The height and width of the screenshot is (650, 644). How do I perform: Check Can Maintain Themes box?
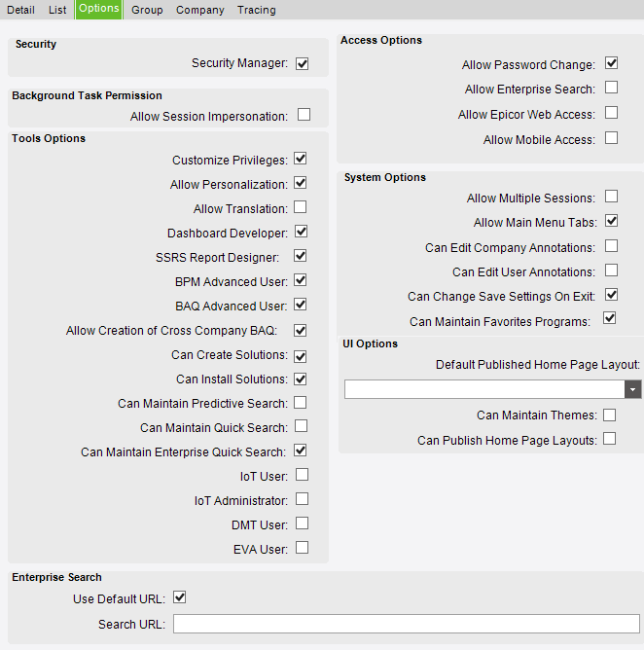609,415
